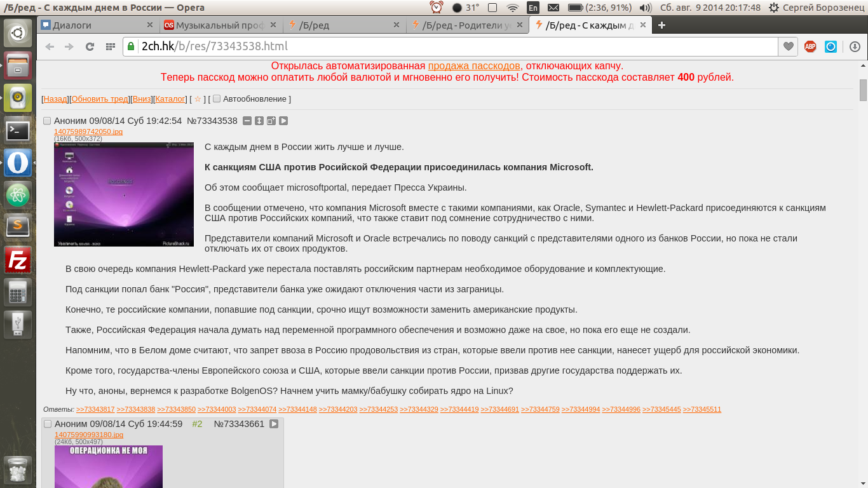This screenshot has width=868, height=488.
Task: Click the Обновить тред link
Action: 100,99
